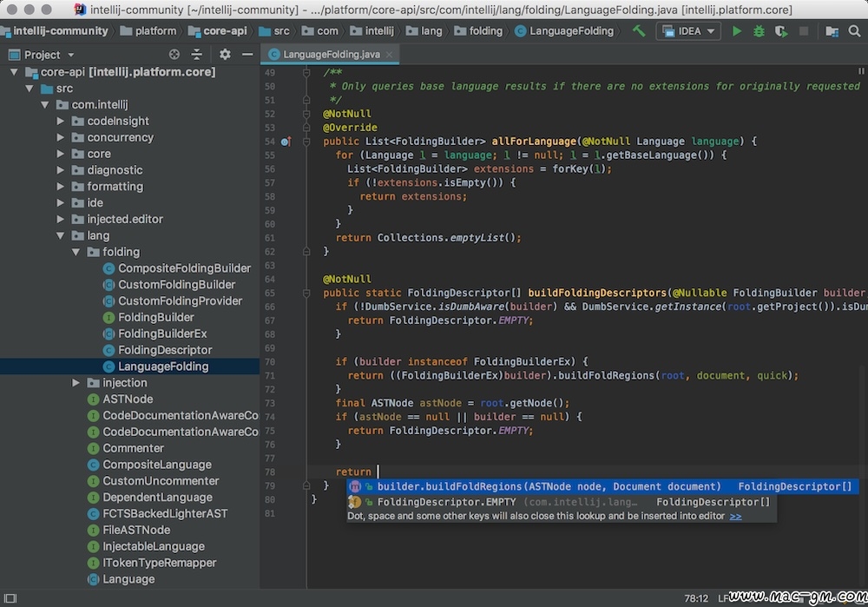Click the Collapse All icon in the Project panel
868x607 pixels.
pyautogui.click(x=196, y=55)
